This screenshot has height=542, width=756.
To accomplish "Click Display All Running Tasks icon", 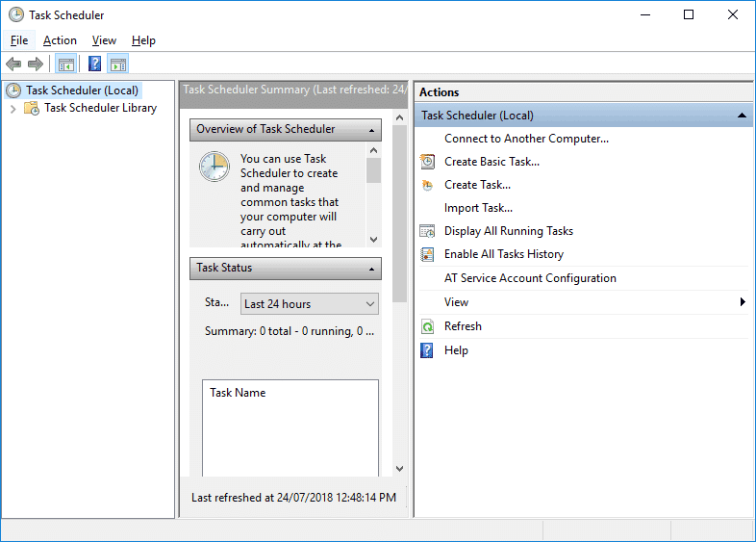I will tap(427, 231).
